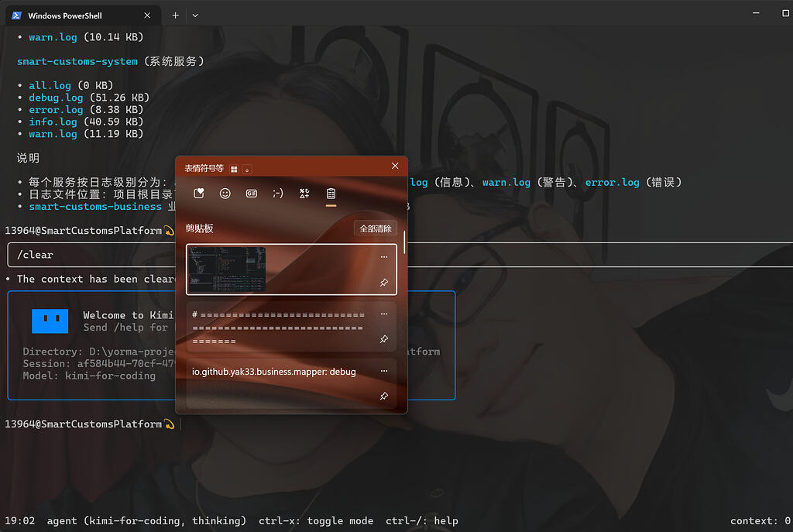
Task: Select the clipboard history tab icon
Action: pos(331,193)
